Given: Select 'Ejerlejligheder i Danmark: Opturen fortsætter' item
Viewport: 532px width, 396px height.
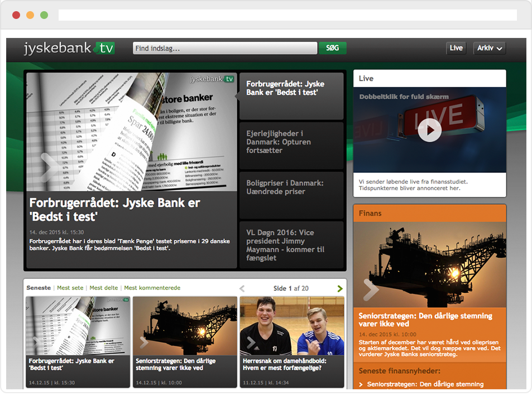Looking at the screenshot, I should (x=291, y=146).
